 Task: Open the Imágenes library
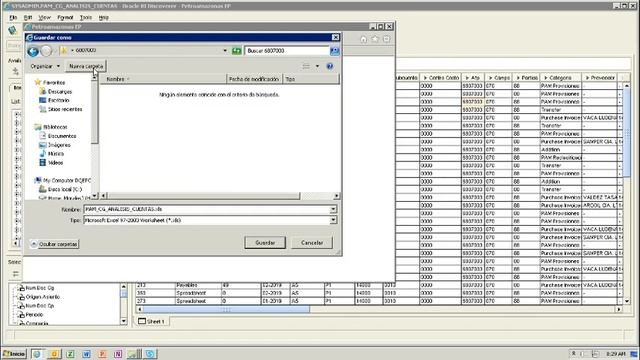click(x=59, y=145)
